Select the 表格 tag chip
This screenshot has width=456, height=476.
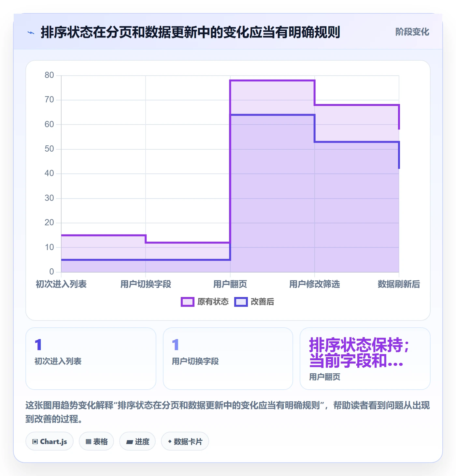(96, 441)
